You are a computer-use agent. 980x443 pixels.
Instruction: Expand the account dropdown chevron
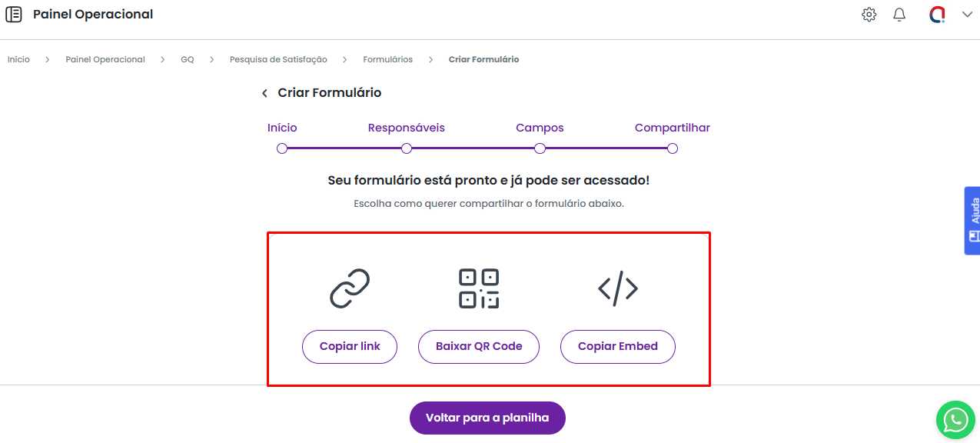967,15
